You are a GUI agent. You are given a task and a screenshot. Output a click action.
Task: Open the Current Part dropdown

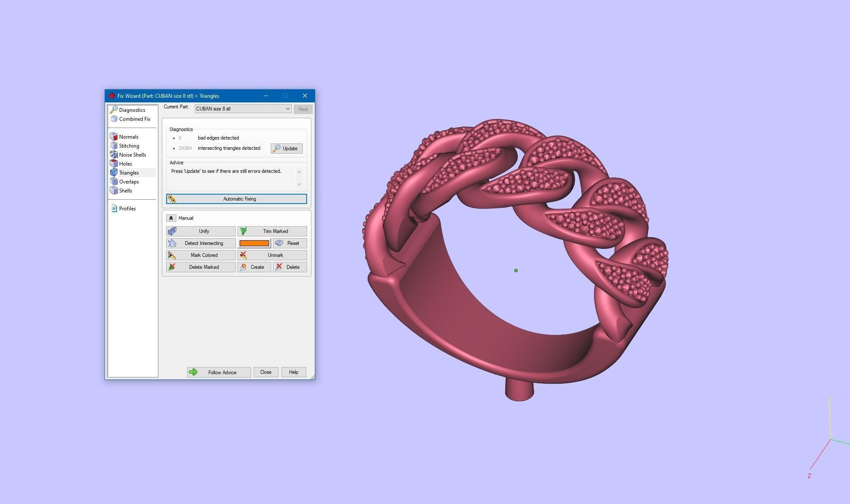243,109
